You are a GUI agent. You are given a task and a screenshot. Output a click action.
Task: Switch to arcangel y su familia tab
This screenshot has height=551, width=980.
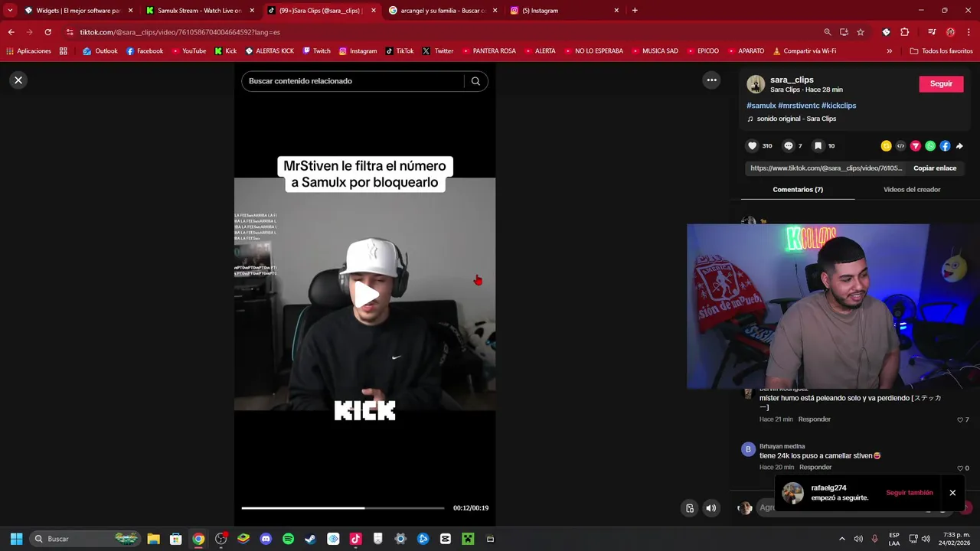[443, 11]
